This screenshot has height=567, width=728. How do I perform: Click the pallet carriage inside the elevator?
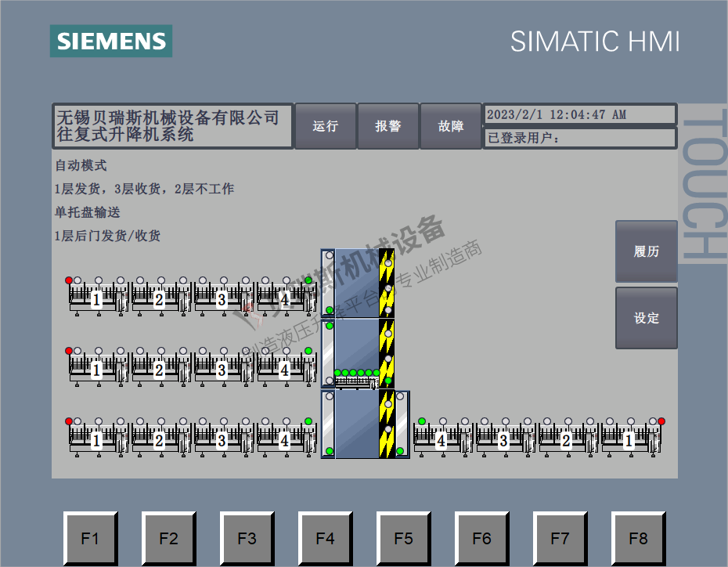tap(356, 381)
